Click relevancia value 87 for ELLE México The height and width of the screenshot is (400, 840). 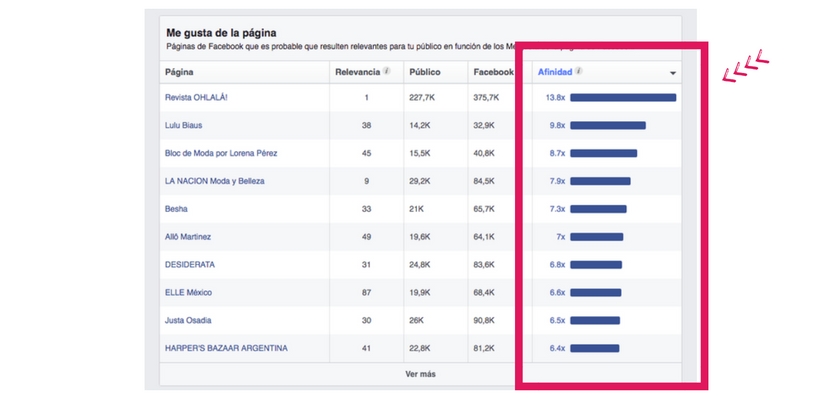[366, 292]
